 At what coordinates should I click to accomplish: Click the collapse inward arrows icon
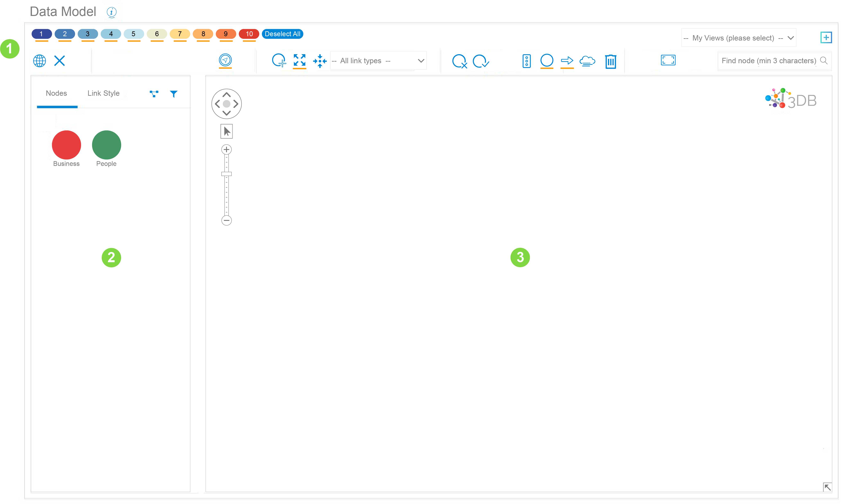tap(320, 61)
